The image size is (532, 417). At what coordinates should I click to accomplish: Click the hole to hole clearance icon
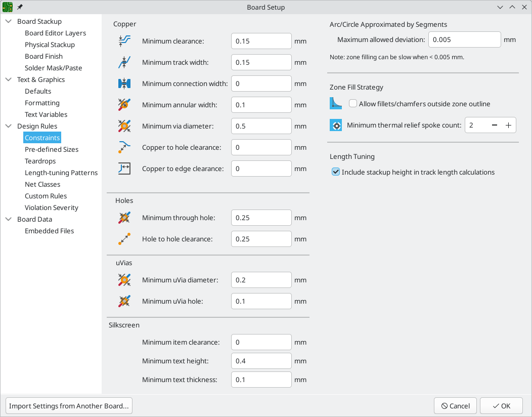124,239
